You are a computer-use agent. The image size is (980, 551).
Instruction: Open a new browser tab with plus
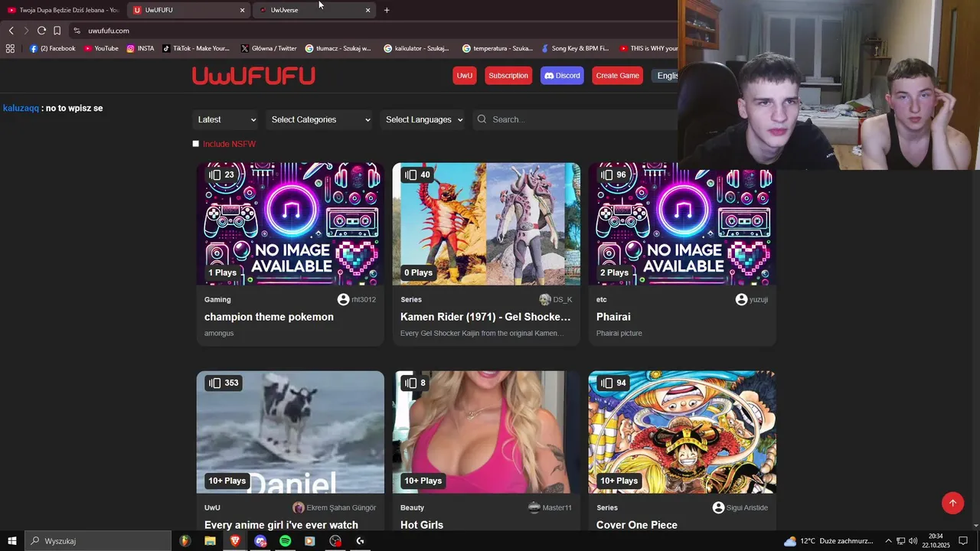click(x=387, y=10)
